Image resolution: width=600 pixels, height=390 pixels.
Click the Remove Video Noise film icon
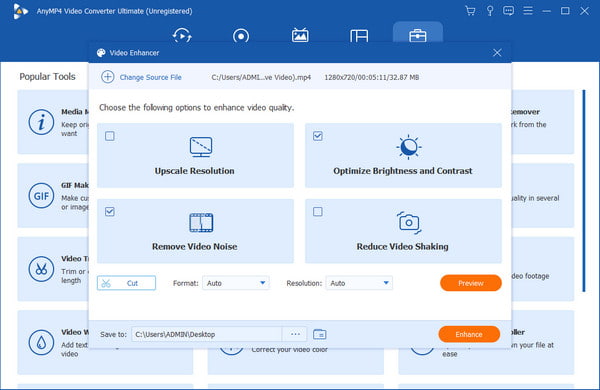[x=201, y=223]
